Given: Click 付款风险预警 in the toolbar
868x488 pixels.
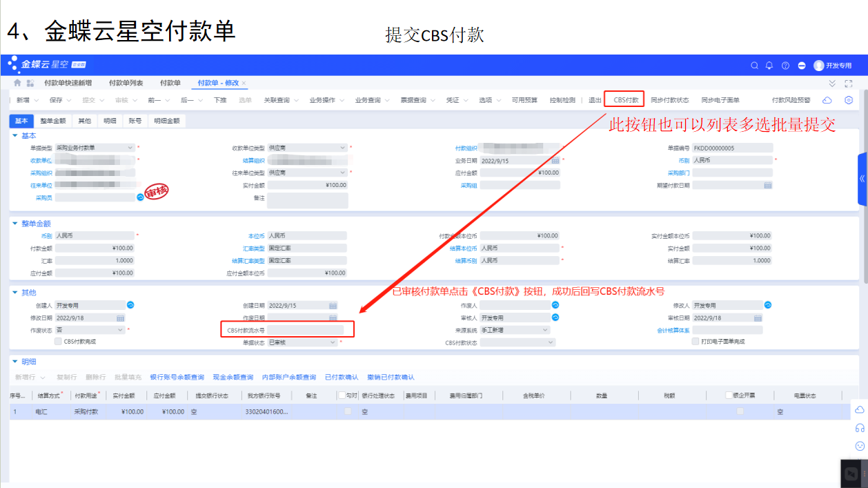Looking at the screenshot, I should (791, 100).
